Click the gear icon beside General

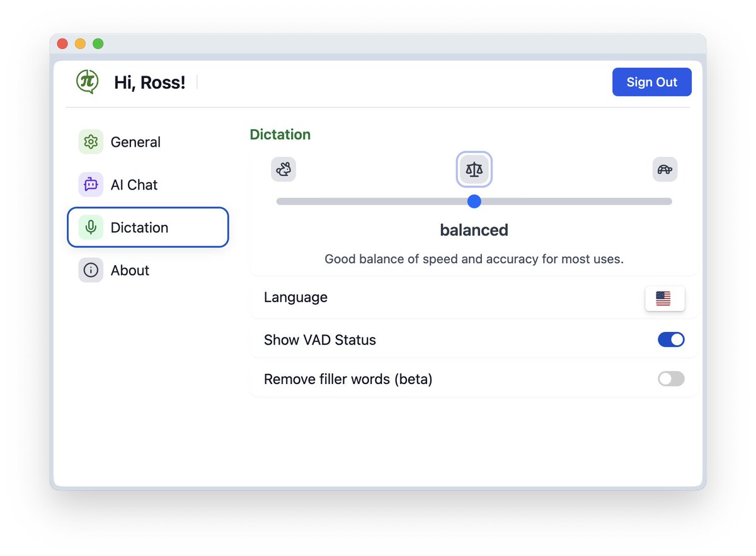click(91, 142)
